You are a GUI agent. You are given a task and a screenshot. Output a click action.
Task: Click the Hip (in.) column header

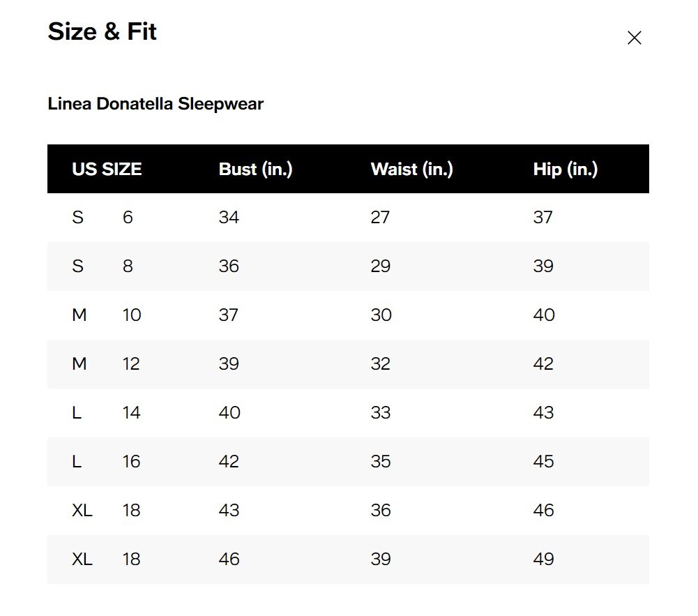[x=566, y=170]
